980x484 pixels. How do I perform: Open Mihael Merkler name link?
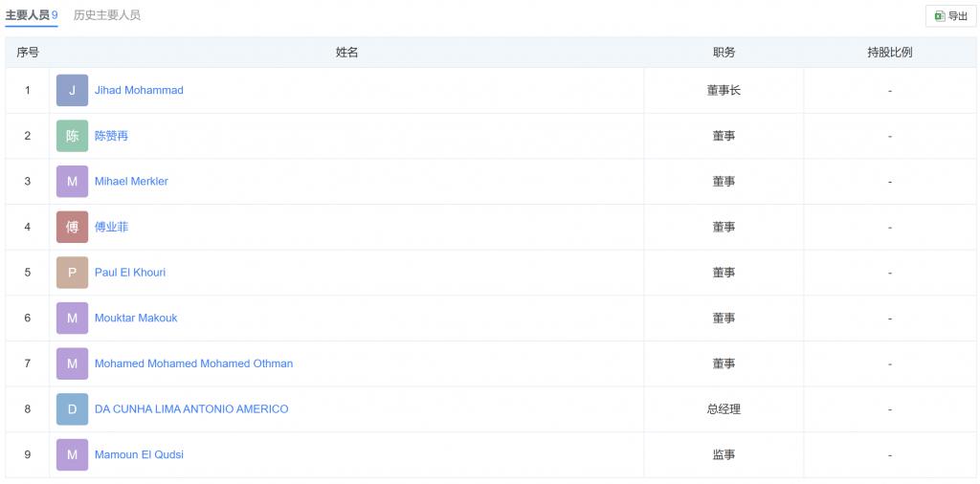(x=131, y=182)
